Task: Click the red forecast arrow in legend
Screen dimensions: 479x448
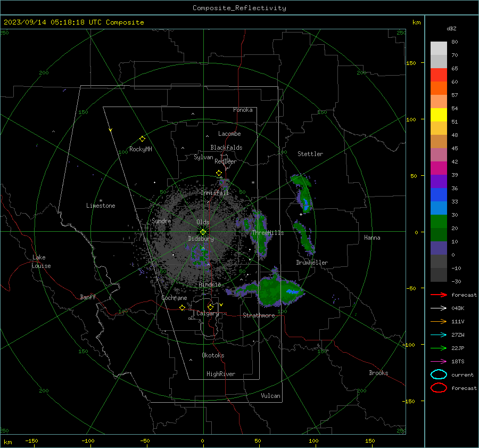Action: point(439,295)
